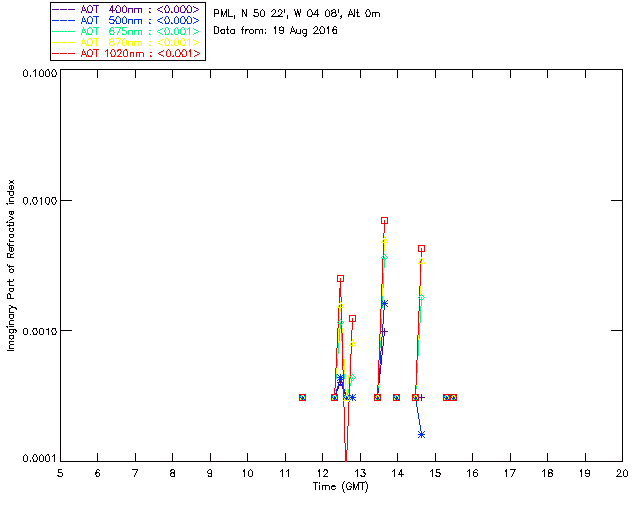Click the lowest blue asterisk near 14.6 hours
Screen dimensions: 640x512
pos(422,434)
